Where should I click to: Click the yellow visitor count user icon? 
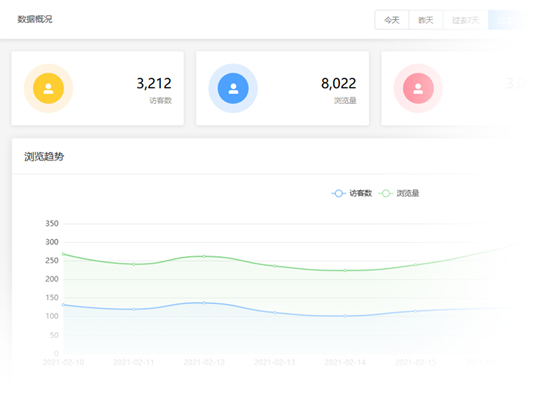point(48,88)
